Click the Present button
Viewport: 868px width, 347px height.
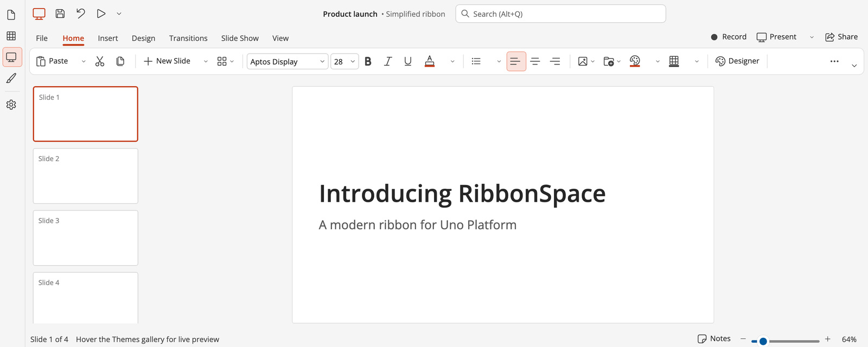coord(777,37)
